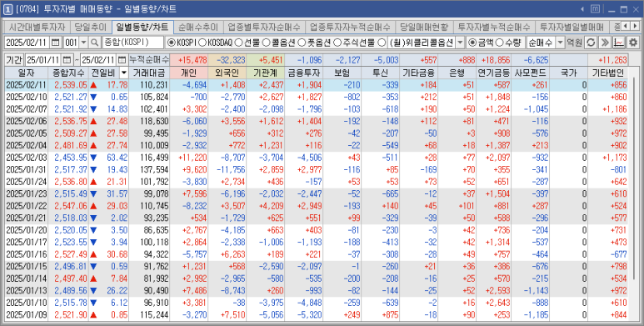Click 거래대금 value 137,594
The width and height of the screenshot is (644, 326).
pyautogui.click(x=154, y=170)
